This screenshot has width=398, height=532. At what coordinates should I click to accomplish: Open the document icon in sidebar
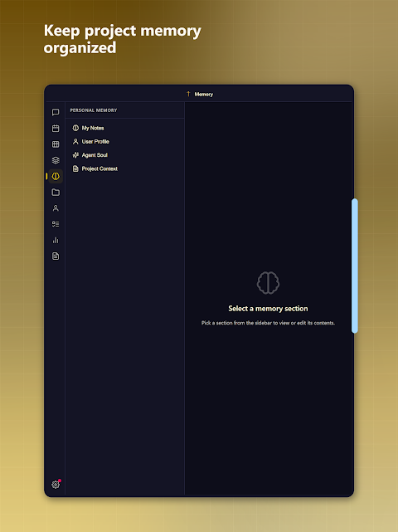(56, 256)
